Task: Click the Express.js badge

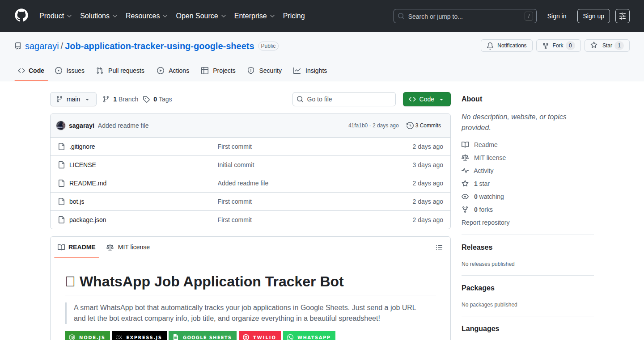Action: tap(139, 336)
